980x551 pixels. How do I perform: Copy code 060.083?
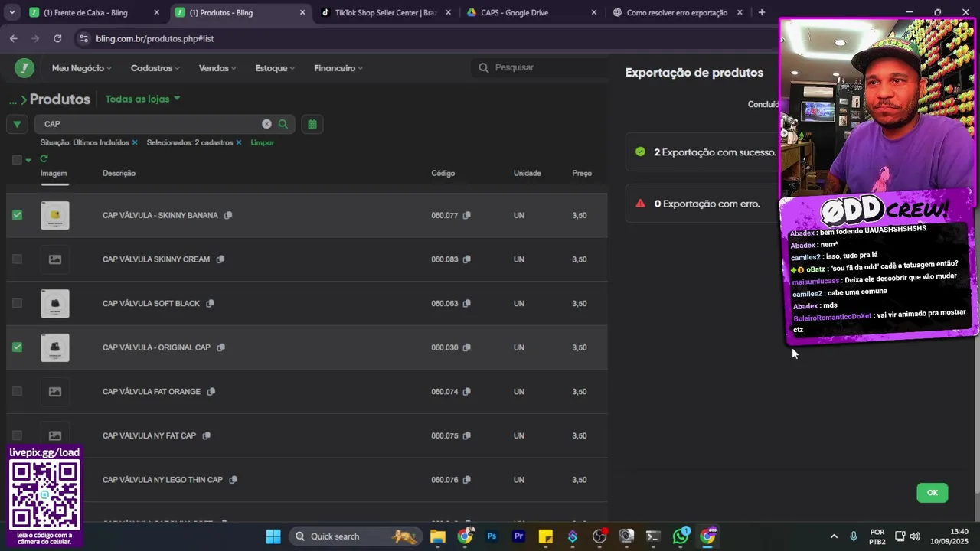(466, 259)
